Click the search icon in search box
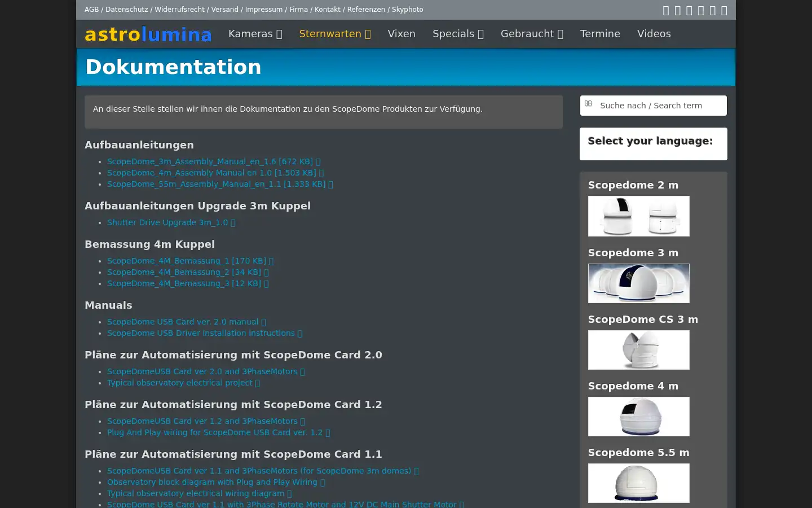The width and height of the screenshot is (812, 508). point(588,104)
